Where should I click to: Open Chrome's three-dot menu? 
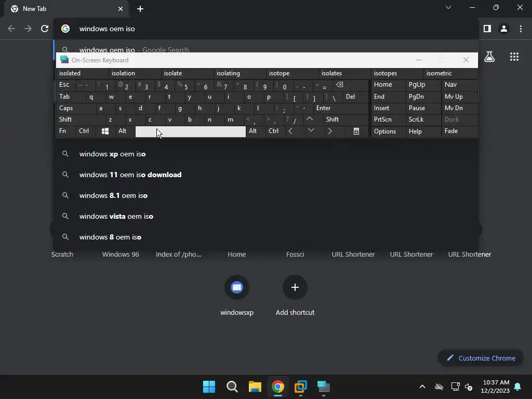click(521, 29)
